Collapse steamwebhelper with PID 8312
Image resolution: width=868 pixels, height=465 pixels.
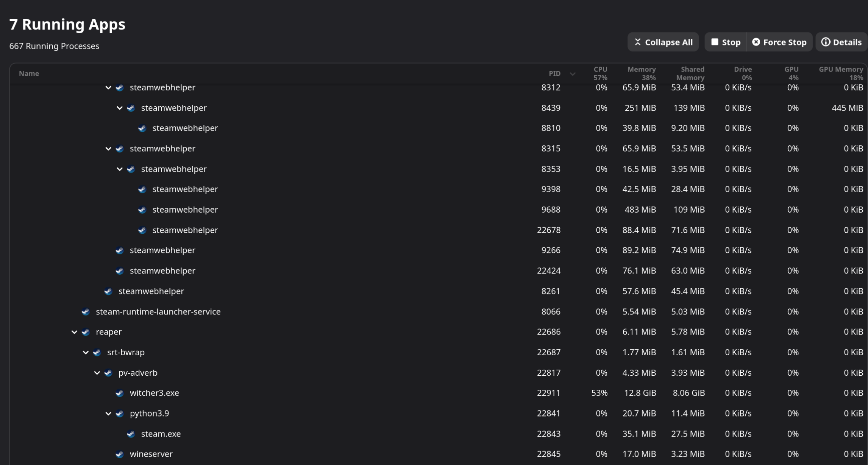tap(108, 87)
